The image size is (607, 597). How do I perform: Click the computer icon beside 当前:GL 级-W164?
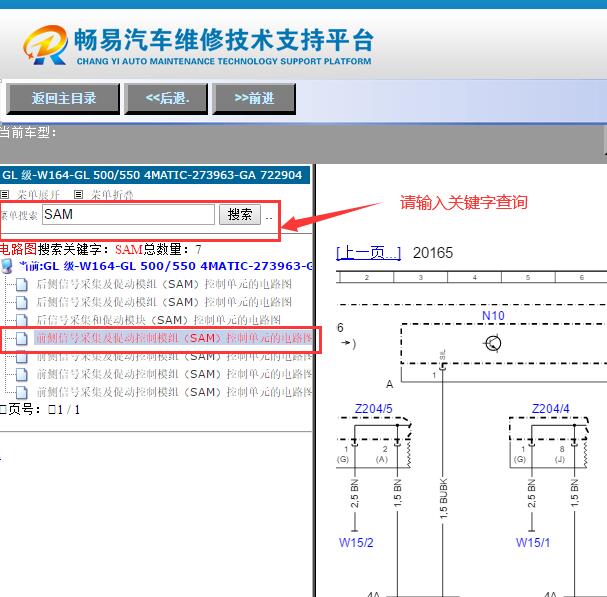click(x=7, y=266)
